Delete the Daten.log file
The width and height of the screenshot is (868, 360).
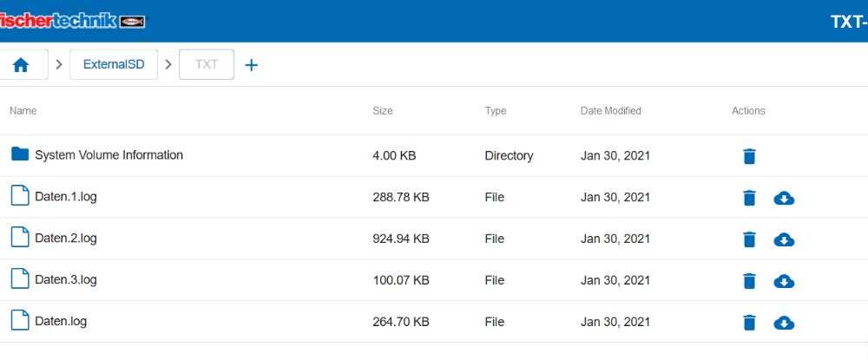point(749,323)
